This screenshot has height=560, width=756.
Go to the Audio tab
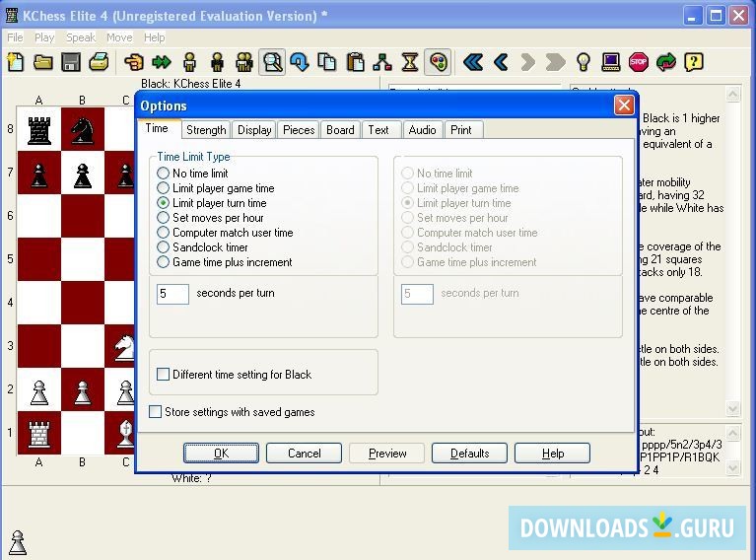pos(423,130)
